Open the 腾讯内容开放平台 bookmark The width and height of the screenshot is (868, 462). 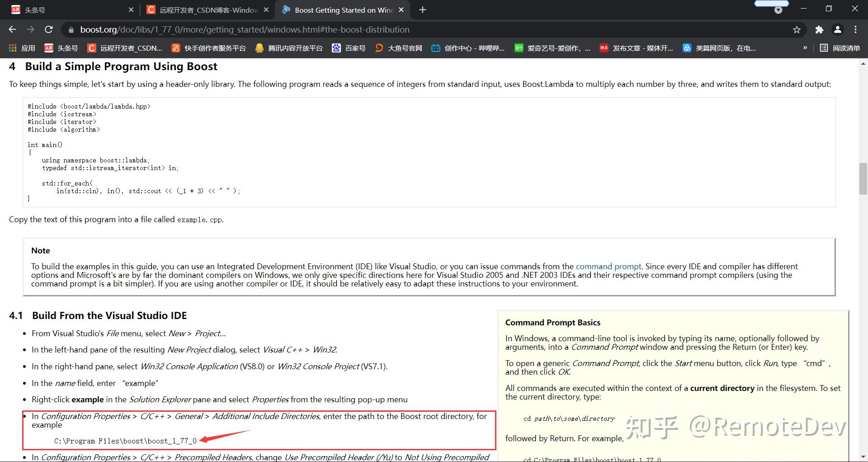click(x=288, y=48)
